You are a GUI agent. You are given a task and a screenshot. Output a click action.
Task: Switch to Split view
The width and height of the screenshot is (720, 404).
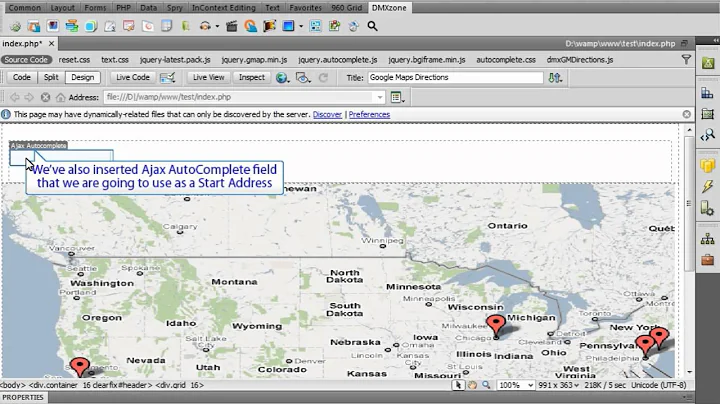pyautogui.click(x=51, y=78)
